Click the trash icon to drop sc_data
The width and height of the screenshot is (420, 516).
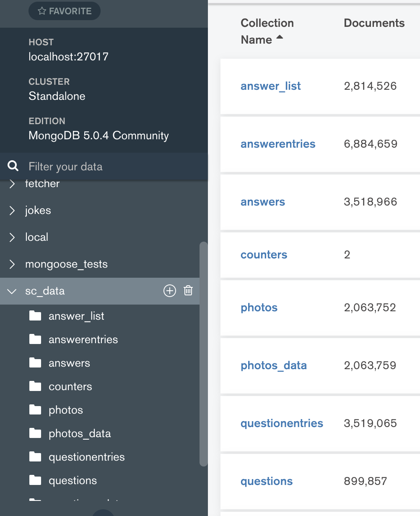(x=188, y=291)
